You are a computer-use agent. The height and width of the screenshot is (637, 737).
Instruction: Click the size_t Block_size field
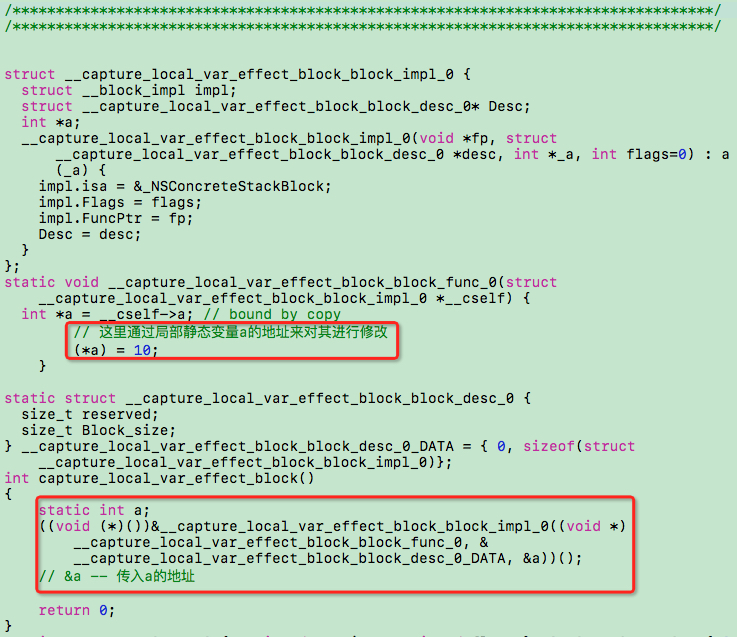[x=98, y=430]
